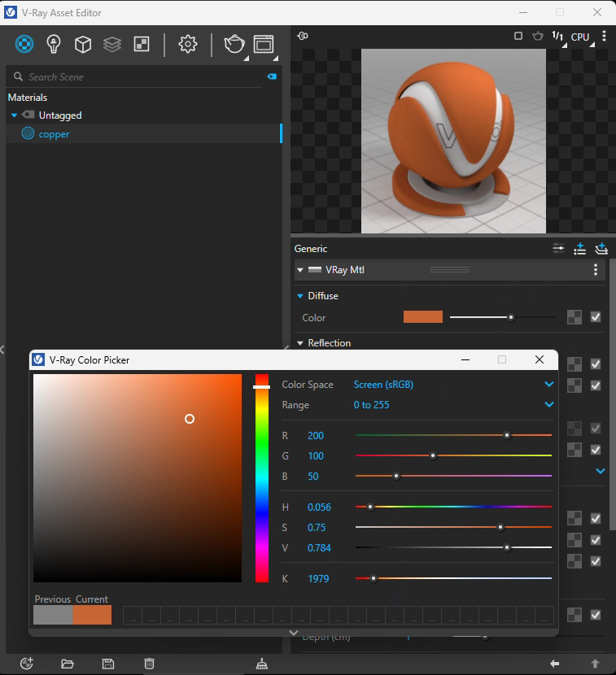Collapse the VRay Mtl layer
The image size is (616, 675).
pyautogui.click(x=300, y=270)
